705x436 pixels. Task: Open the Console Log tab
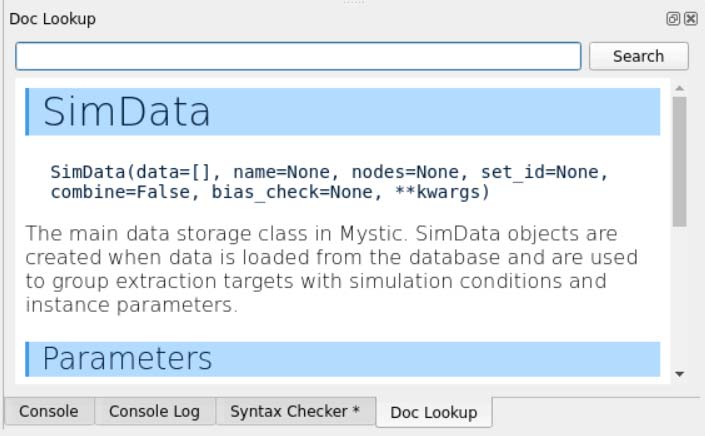coord(154,411)
